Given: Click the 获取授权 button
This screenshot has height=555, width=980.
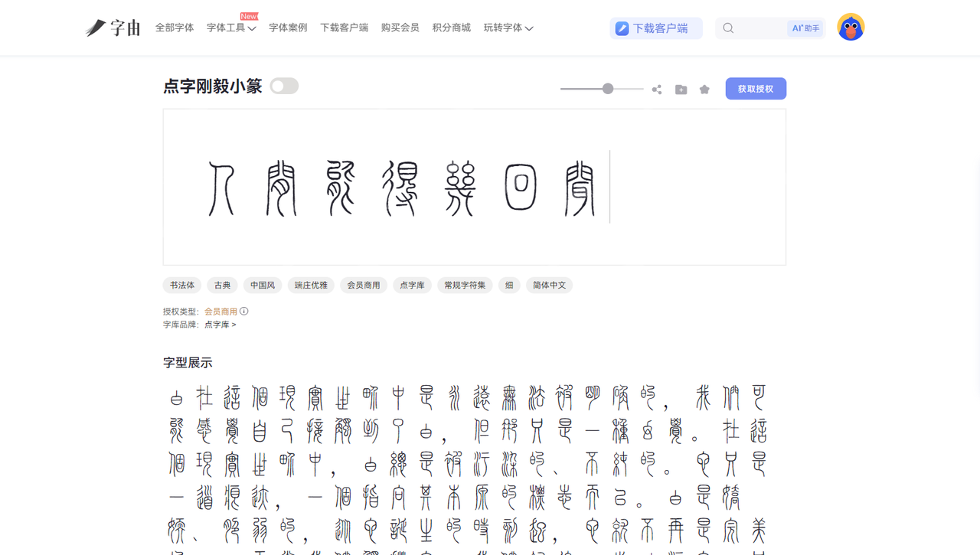Looking at the screenshot, I should (756, 89).
